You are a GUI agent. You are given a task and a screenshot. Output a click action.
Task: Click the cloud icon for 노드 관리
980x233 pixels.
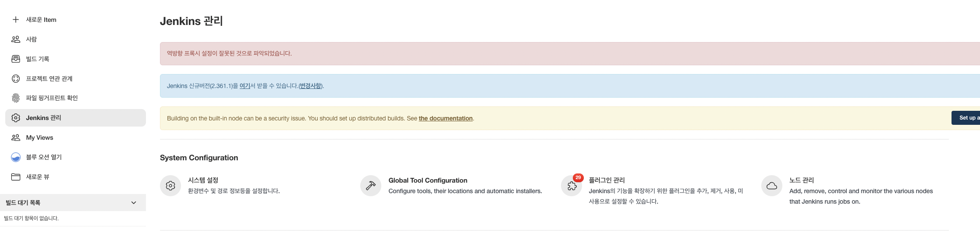click(x=772, y=186)
